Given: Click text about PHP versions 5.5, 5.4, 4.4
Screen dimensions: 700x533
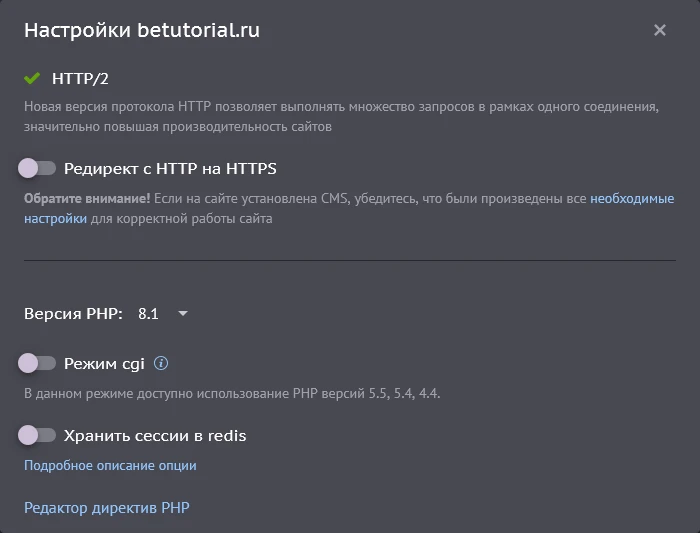Looking at the screenshot, I should pos(232,393).
